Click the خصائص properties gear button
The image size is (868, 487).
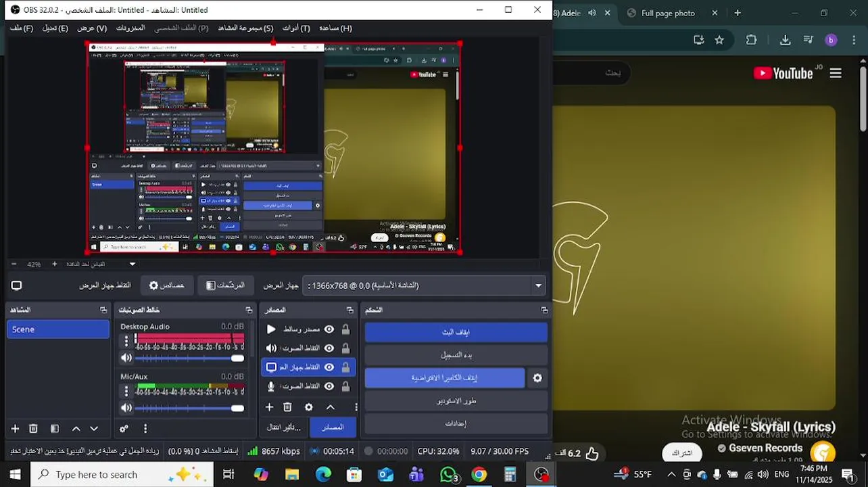(x=167, y=285)
